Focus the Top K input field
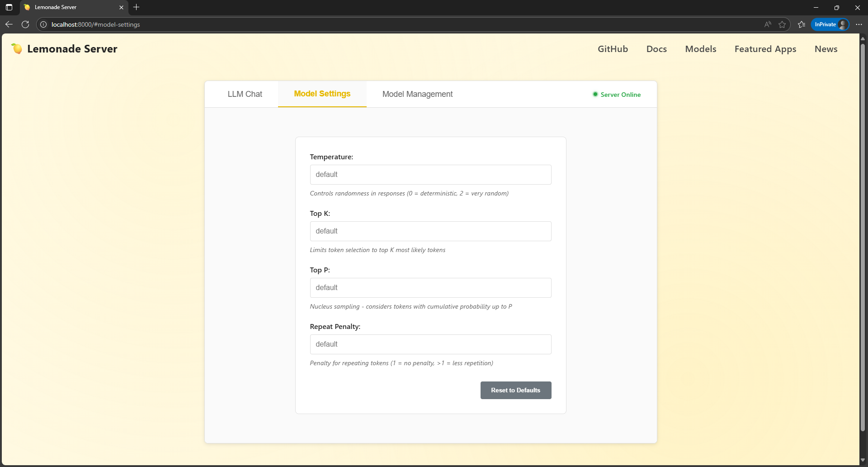868x467 pixels. 430,231
